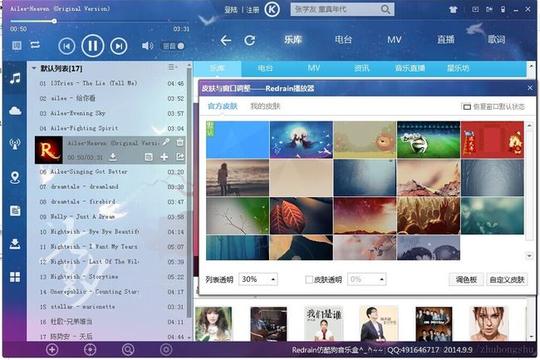540x360 pixels.
Task: Open the 资讯 sub-tab
Action: (362, 68)
